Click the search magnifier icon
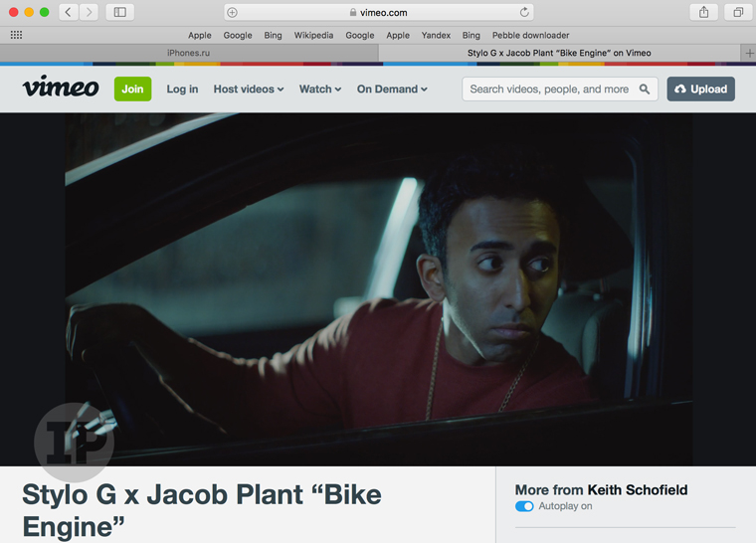Image resolution: width=756 pixels, height=543 pixels. tap(645, 89)
